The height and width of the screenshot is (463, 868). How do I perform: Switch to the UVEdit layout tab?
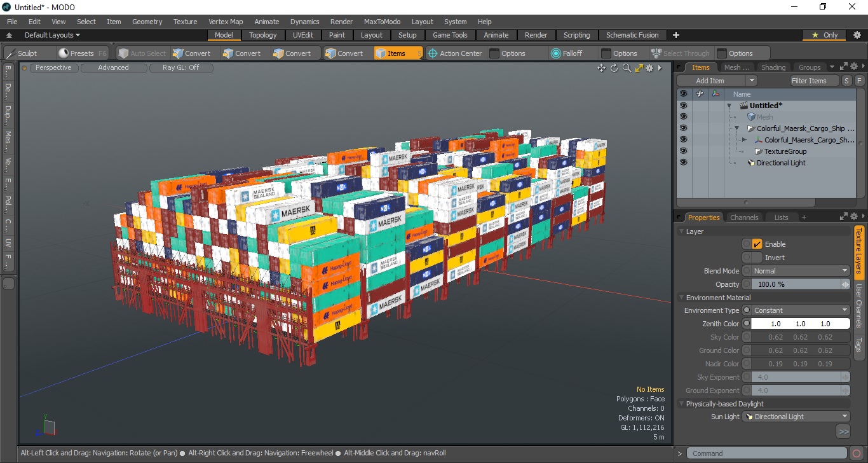[x=303, y=35]
